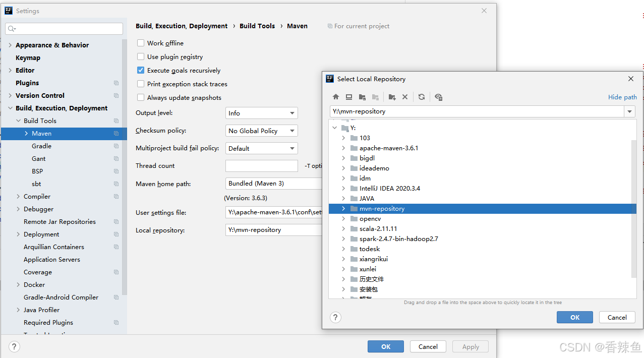Enable Print exception stack traces
The width and height of the screenshot is (644, 358).
pos(141,84)
